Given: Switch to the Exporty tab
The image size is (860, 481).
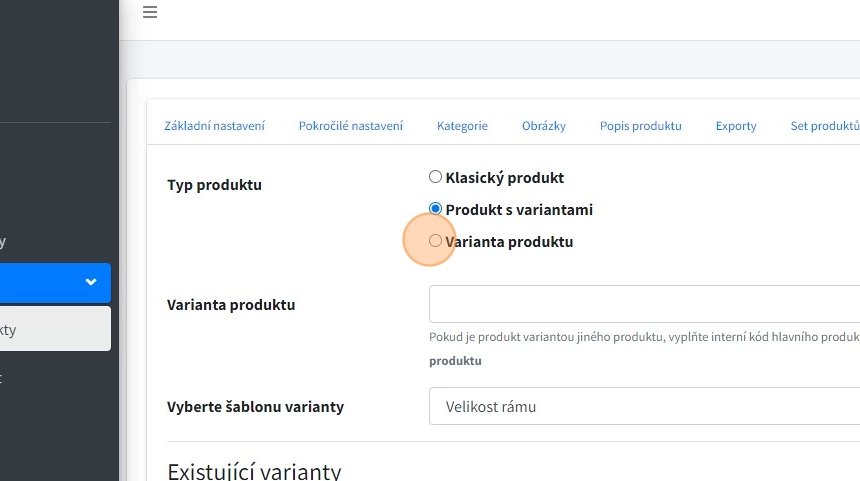Looking at the screenshot, I should [735, 126].
